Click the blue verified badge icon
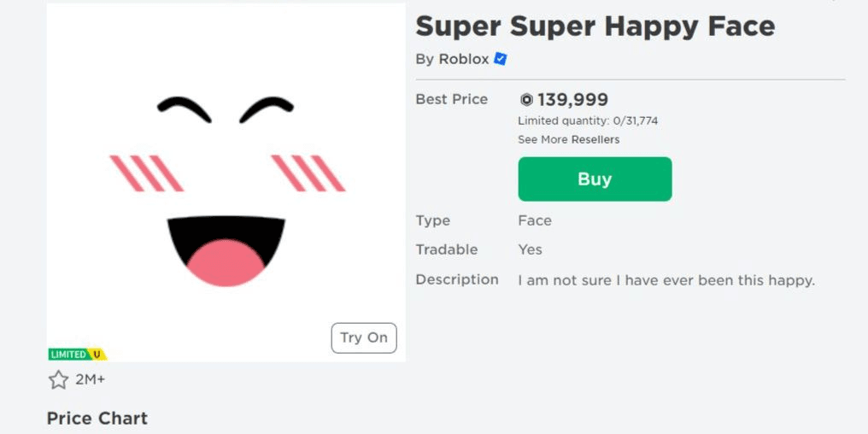 (501, 59)
